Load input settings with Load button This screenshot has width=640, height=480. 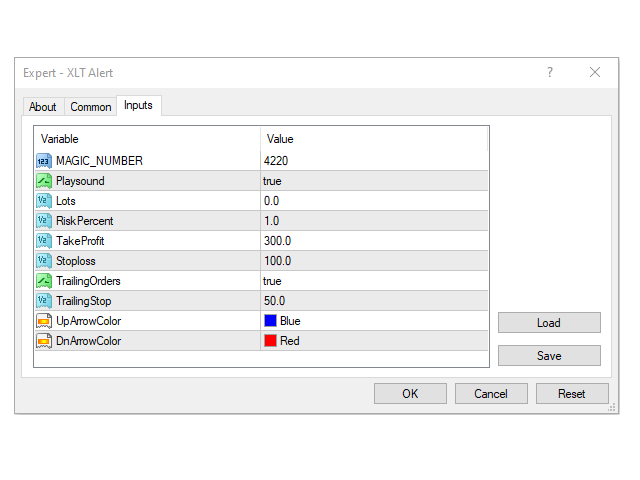pyautogui.click(x=549, y=323)
